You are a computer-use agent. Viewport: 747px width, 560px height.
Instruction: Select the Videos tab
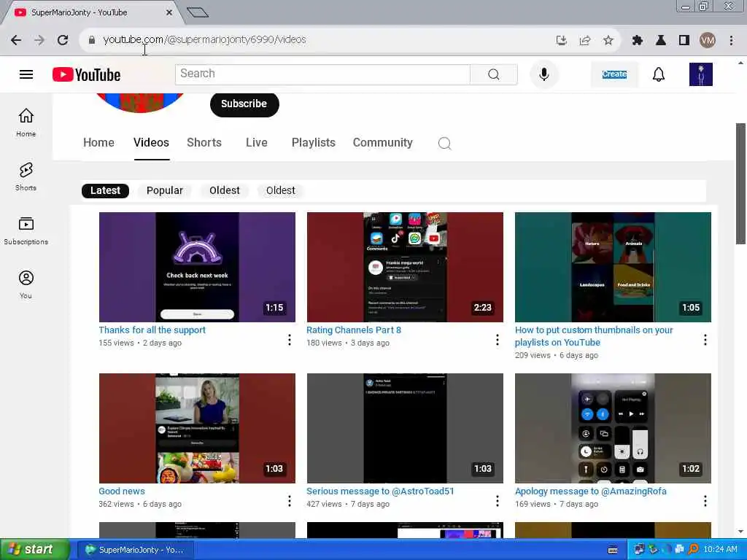[151, 142]
